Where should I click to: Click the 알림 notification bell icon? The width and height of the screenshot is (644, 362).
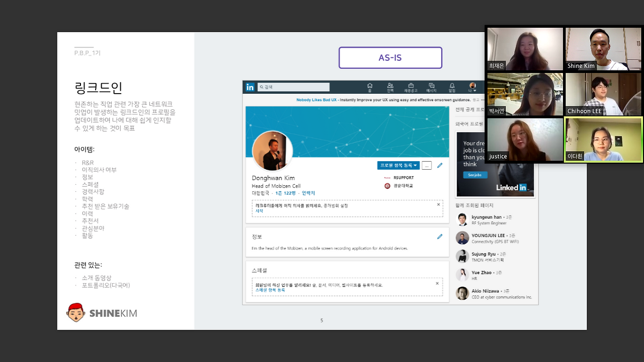(452, 87)
